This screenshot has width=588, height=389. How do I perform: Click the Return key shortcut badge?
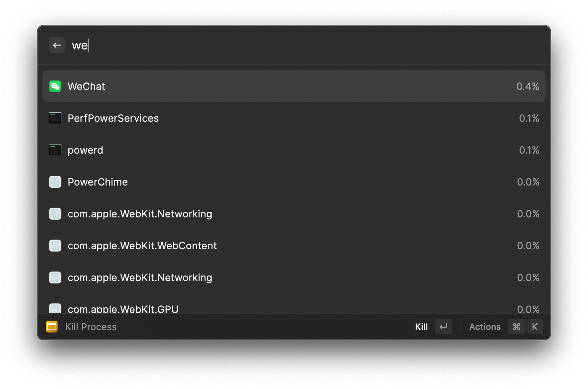tap(443, 327)
